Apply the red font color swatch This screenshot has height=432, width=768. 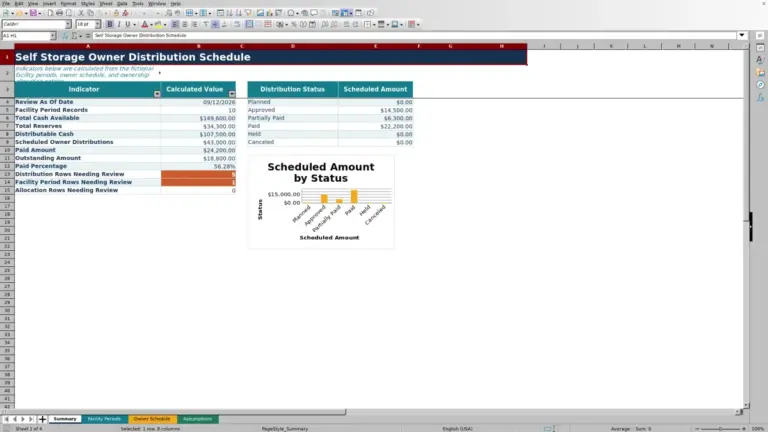pyautogui.click(x=144, y=24)
